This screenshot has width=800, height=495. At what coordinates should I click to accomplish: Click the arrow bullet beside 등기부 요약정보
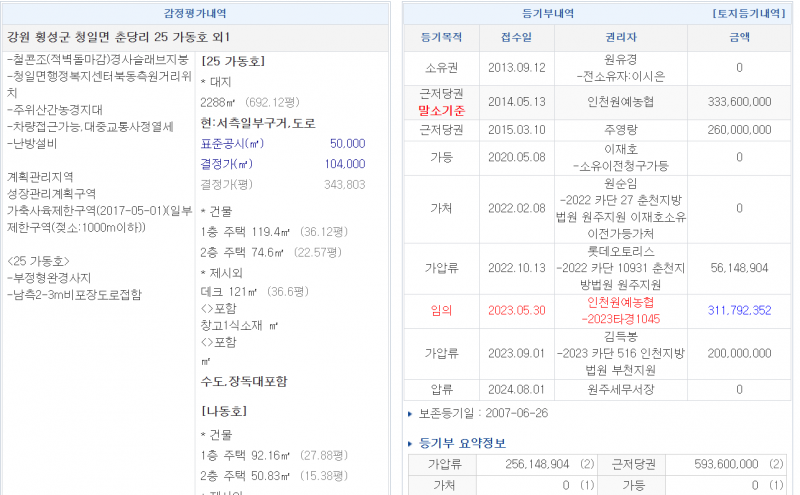(410, 443)
